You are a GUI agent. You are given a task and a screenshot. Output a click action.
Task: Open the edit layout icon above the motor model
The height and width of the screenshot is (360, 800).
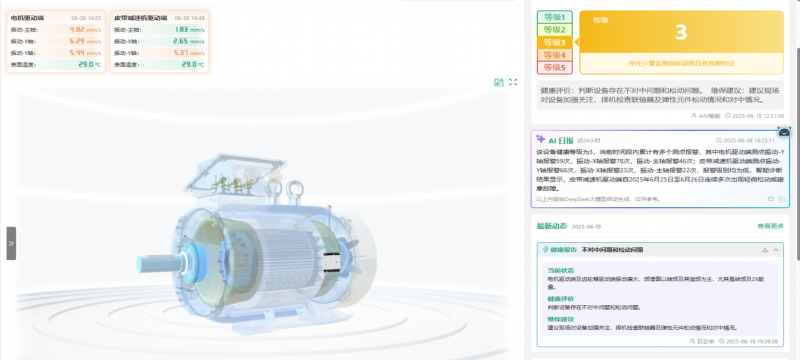[498, 82]
